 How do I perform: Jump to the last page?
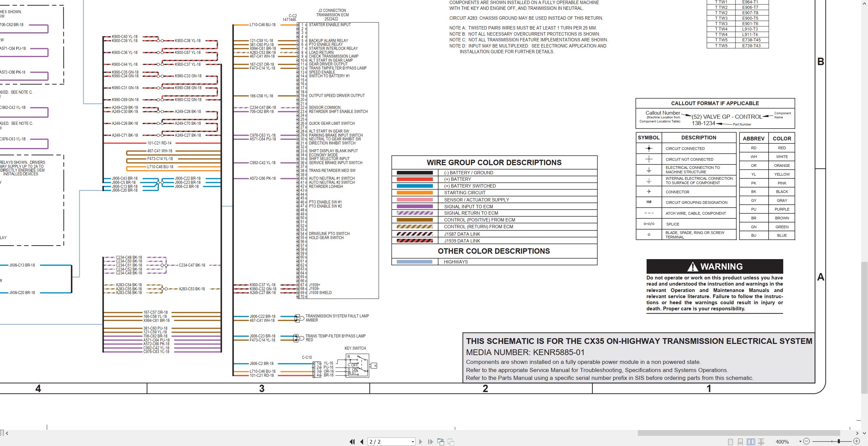430,442
